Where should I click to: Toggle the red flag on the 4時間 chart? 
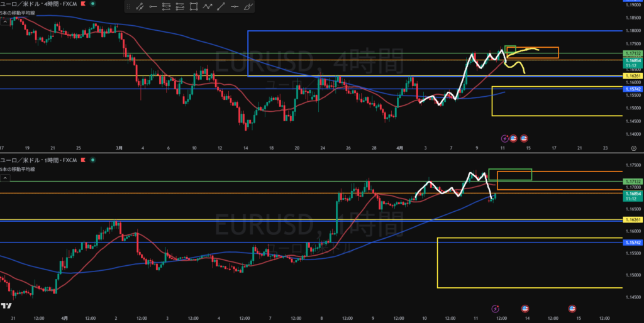[83, 5]
